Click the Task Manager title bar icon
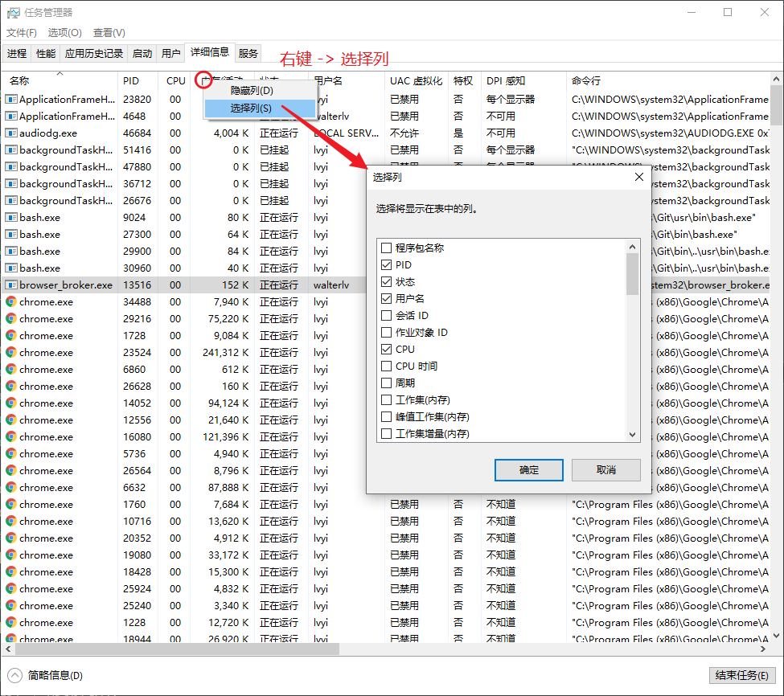Screen dimensions: 784x696 coord(13,13)
